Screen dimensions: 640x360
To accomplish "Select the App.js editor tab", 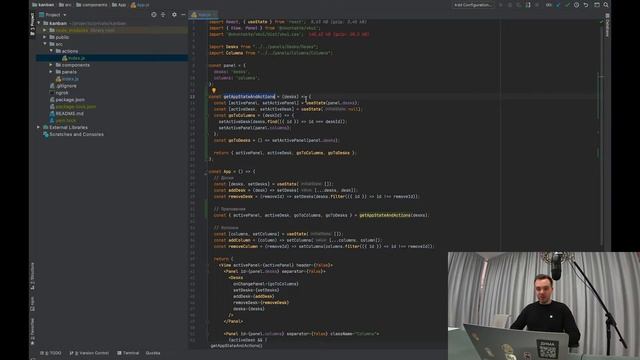I will [x=204, y=15].
